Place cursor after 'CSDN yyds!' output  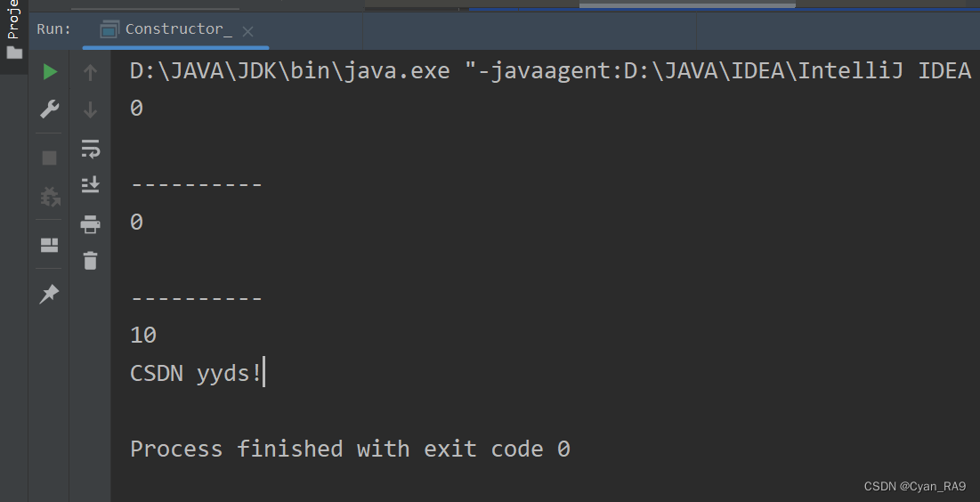(263, 373)
